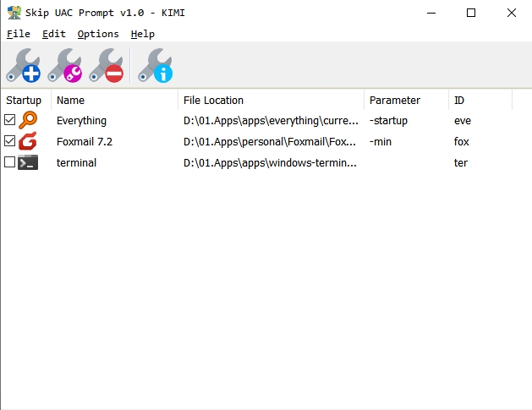Uncheck startup for Everything

tap(10, 121)
